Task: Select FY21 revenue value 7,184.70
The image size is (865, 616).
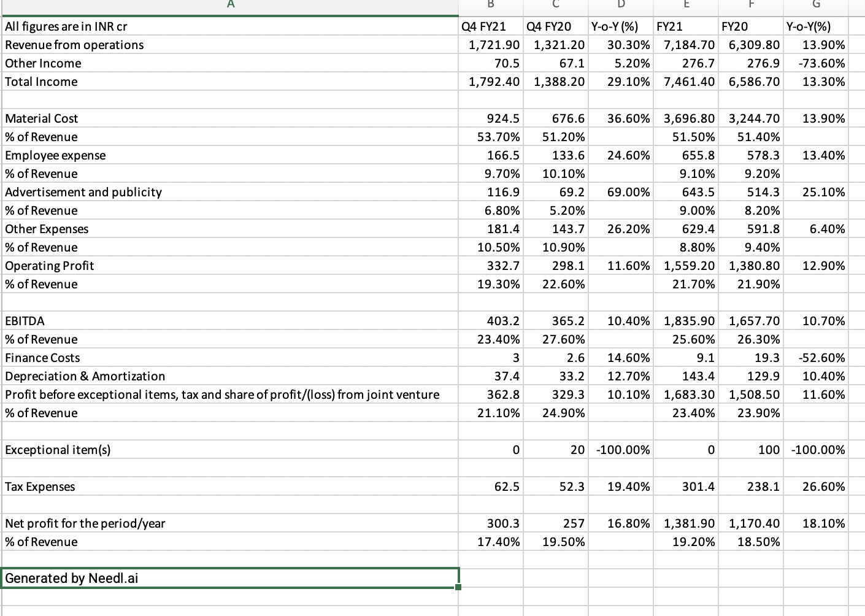Action: (x=686, y=45)
